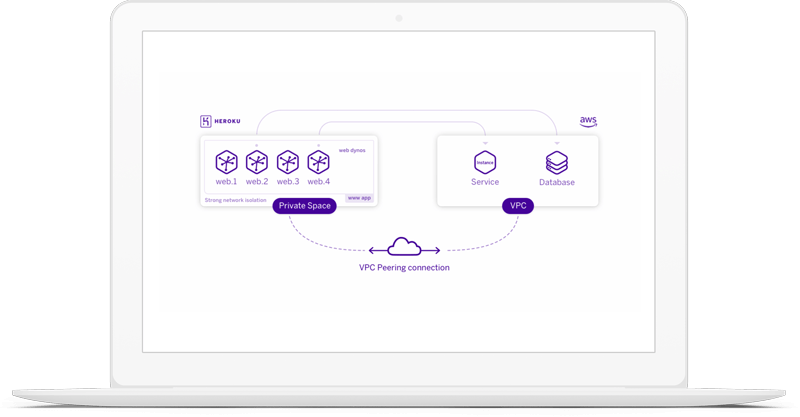Click the AWS logo
The height and width of the screenshot is (417, 800).
tap(588, 121)
